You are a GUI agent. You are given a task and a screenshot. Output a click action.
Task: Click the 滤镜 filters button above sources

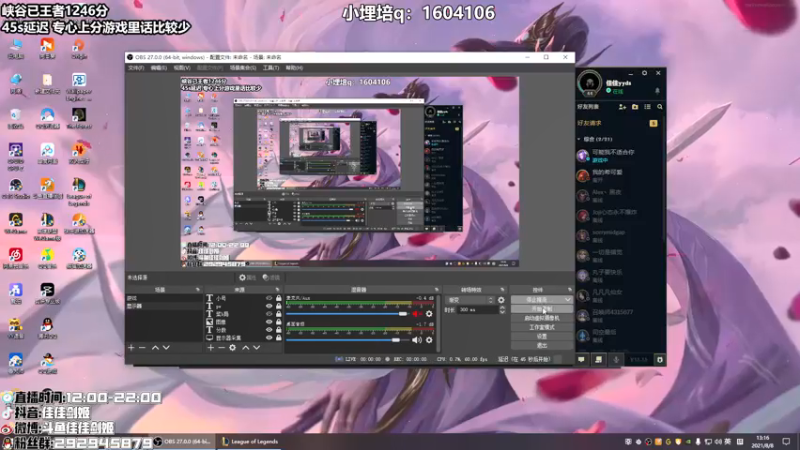point(271,278)
